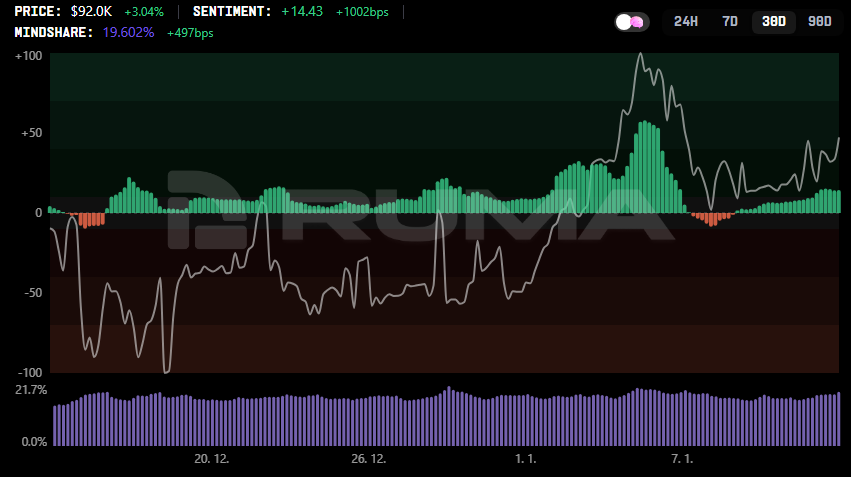Viewport: 851px width, 477px height.
Task: Click the 1. 1. date label
Action: coord(525,459)
